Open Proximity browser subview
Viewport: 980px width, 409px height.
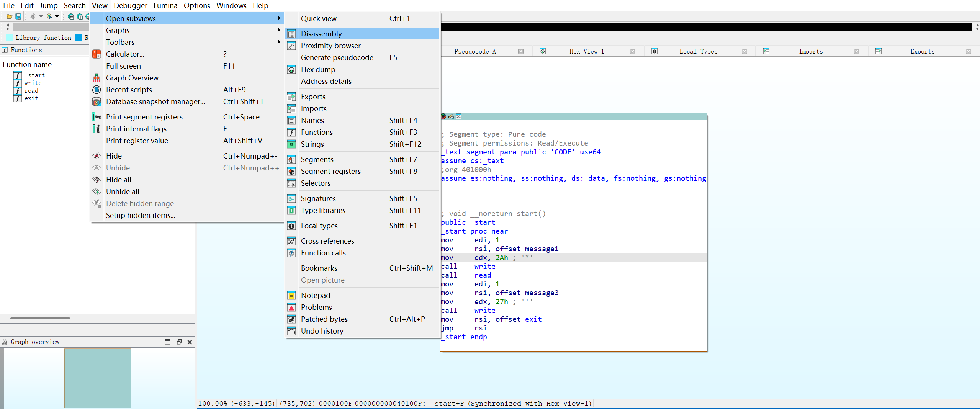tap(362, 46)
